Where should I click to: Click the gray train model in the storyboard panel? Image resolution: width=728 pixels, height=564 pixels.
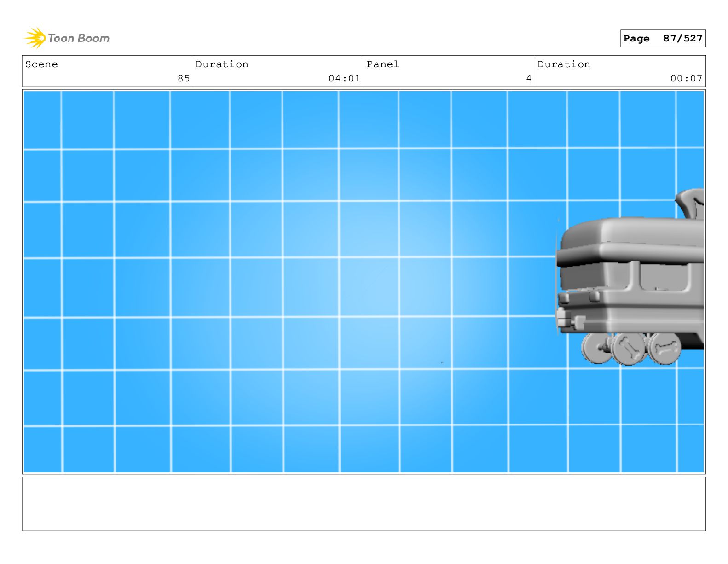click(x=630, y=278)
